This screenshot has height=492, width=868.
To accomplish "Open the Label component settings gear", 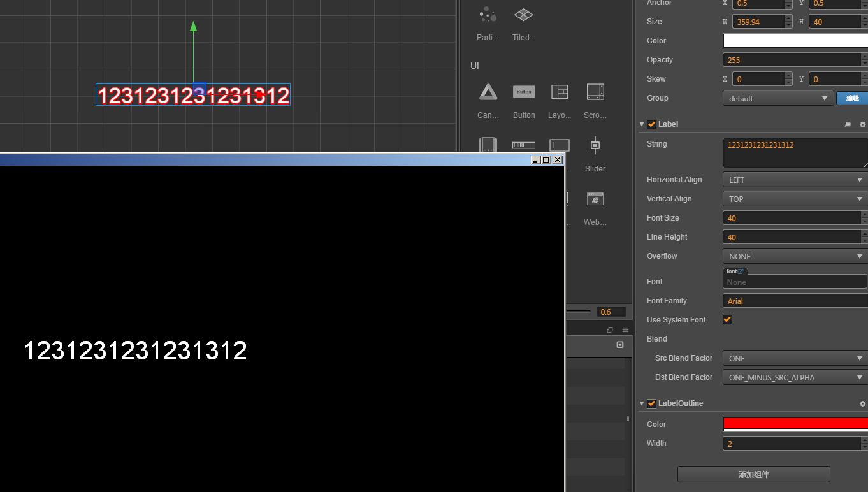I will pos(863,125).
